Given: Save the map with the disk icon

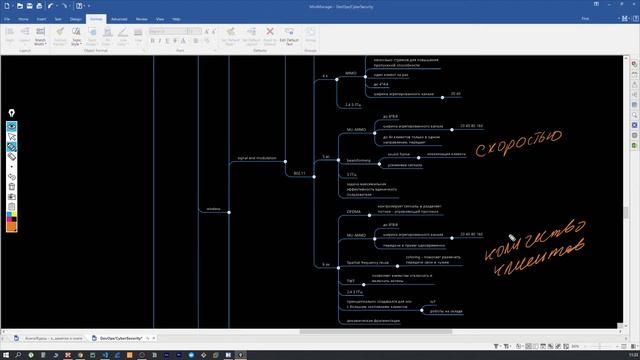Looking at the screenshot, I should (x=29, y=6).
